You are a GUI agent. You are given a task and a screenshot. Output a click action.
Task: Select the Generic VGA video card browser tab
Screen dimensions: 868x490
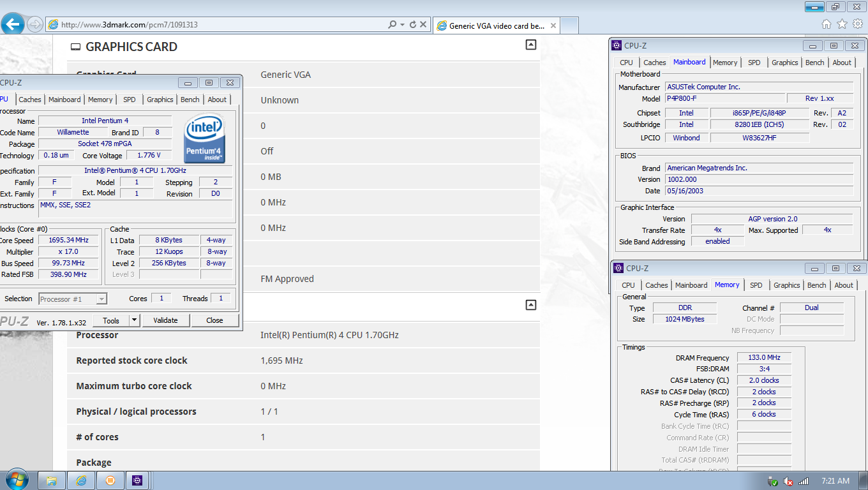[496, 26]
